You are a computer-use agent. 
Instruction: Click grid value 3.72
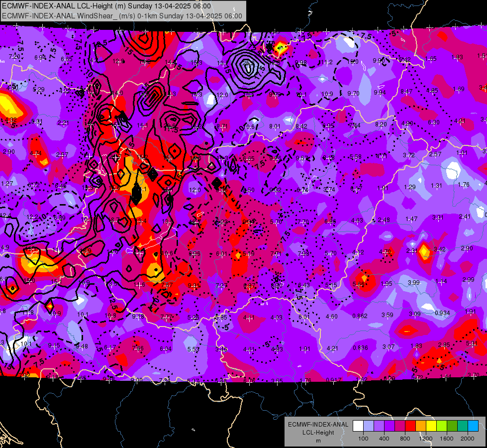click(x=409, y=155)
